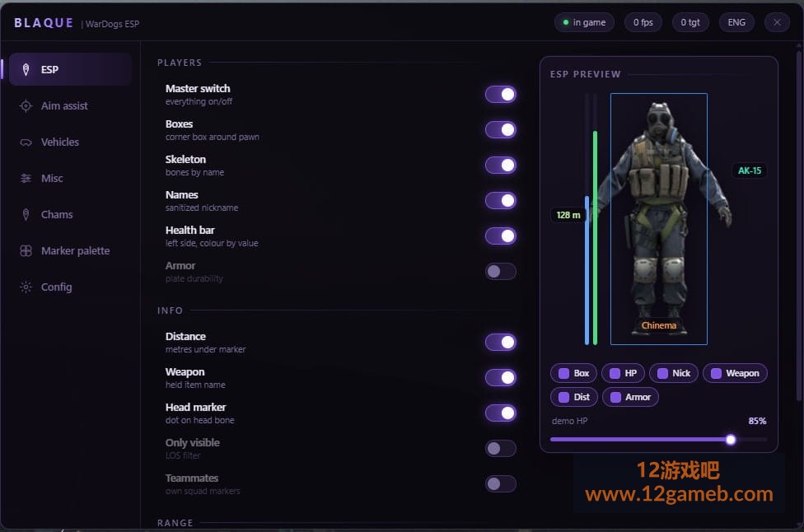Disable the Boxes corner box toggle
This screenshot has height=532, width=804.
coord(501,129)
